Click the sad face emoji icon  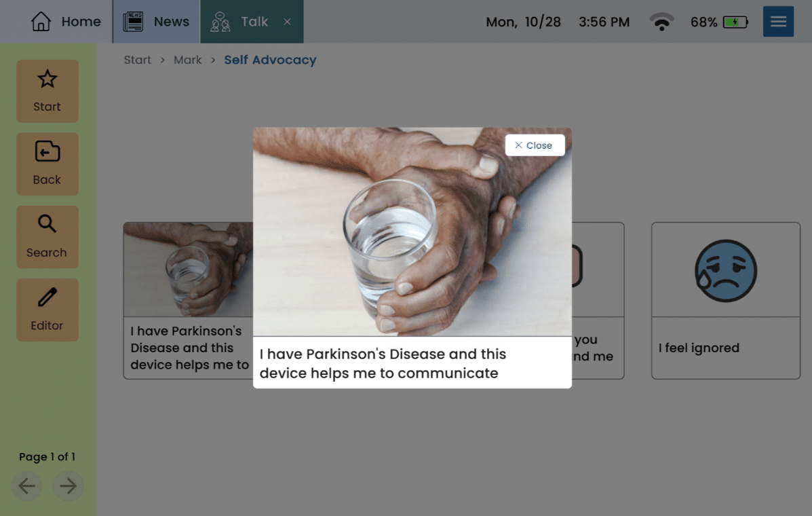[x=725, y=270]
